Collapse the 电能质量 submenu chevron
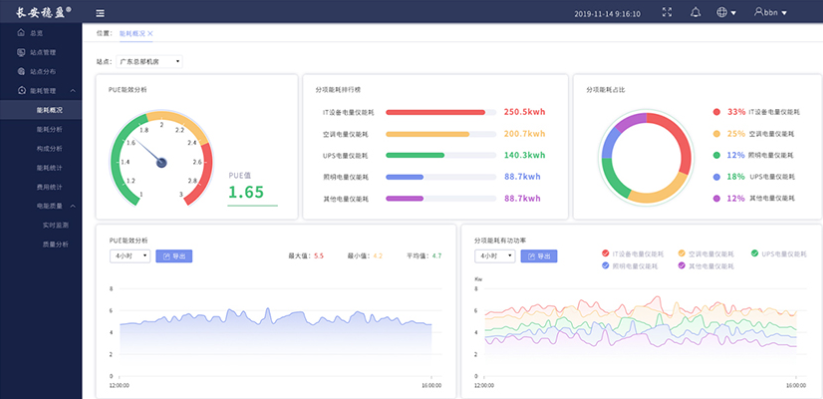The image size is (823, 399). pyautogui.click(x=73, y=206)
